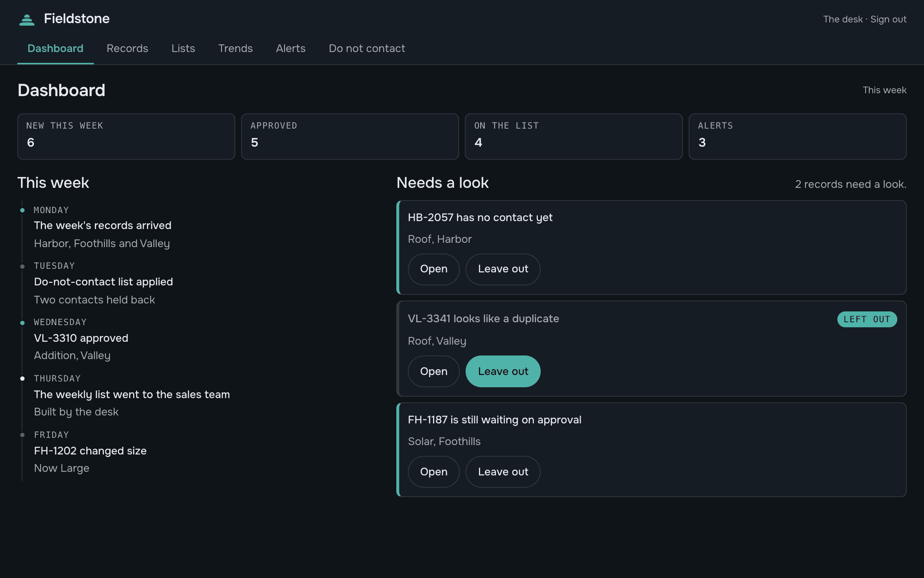Leave out FH-1187 record
Screen dimensions: 924x578
point(503,472)
